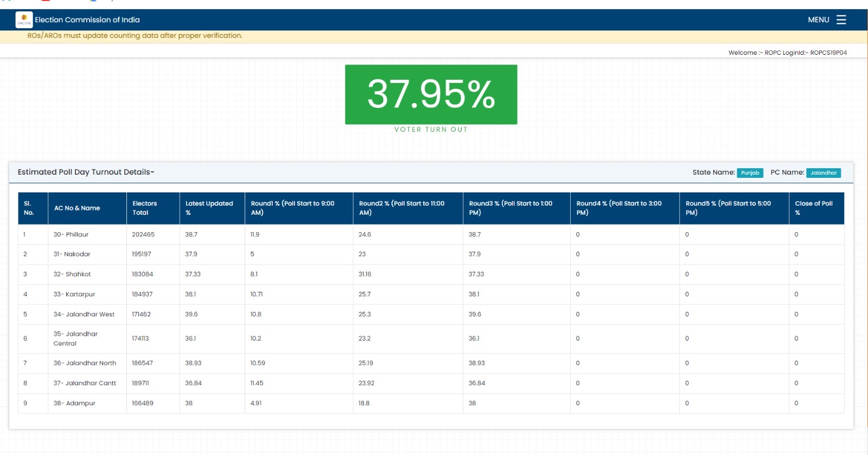Select the 33- Kartarpur row name
This screenshot has height=455, width=868.
tap(74, 294)
